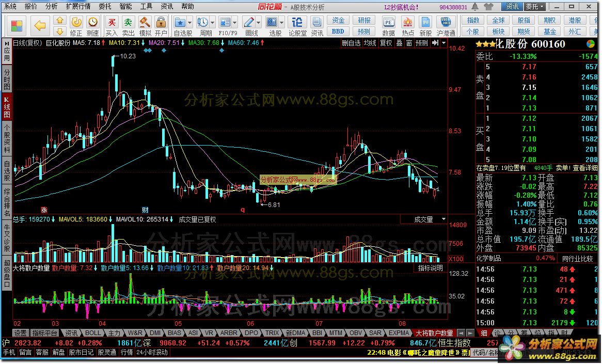Click the 同行业比较 industry comparison link

pyautogui.click(x=577, y=258)
